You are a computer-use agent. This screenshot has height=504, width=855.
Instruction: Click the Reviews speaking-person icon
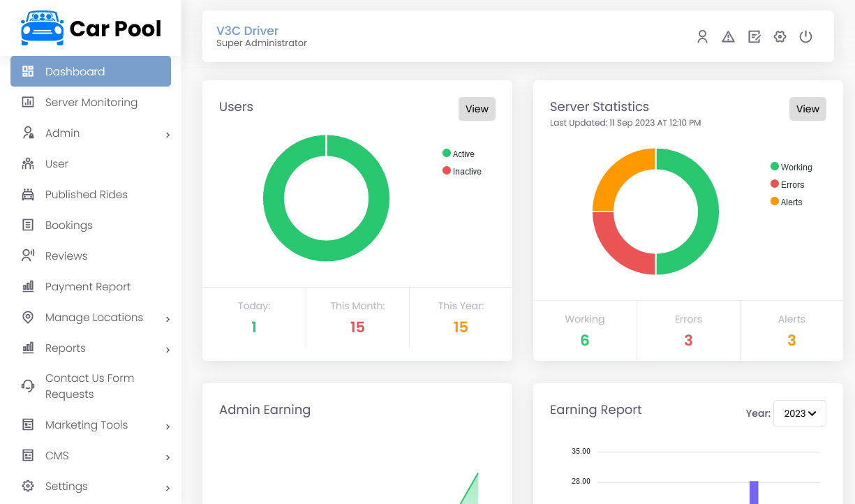tap(28, 255)
